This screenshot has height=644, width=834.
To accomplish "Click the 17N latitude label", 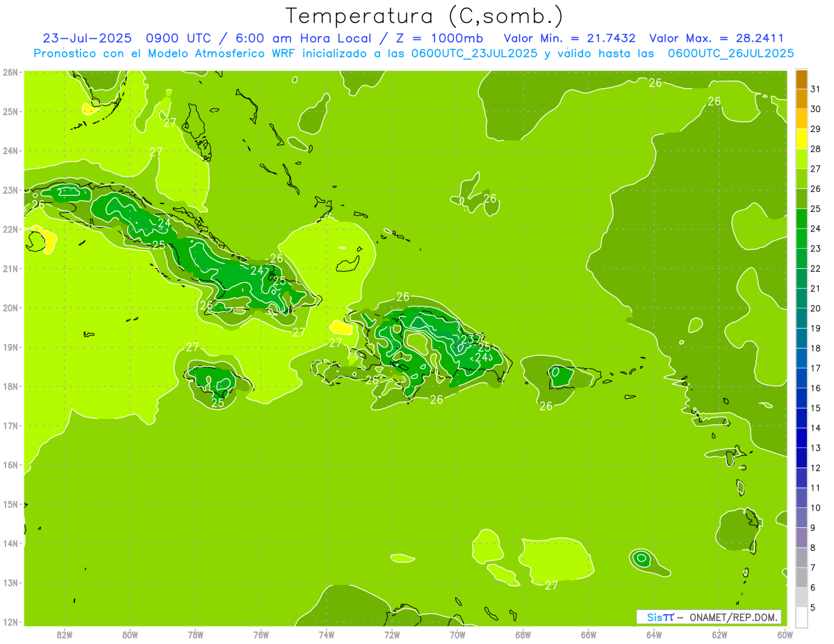I will click(x=10, y=425).
